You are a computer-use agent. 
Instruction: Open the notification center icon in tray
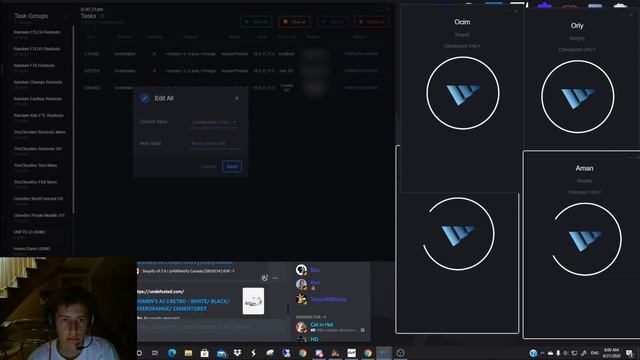[x=629, y=353]
